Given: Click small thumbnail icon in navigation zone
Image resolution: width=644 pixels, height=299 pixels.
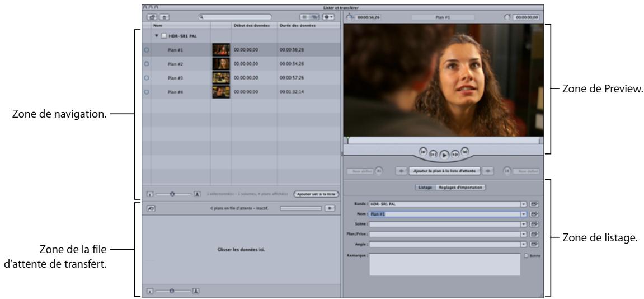Looking at the screenshot, I should (150, 194).
